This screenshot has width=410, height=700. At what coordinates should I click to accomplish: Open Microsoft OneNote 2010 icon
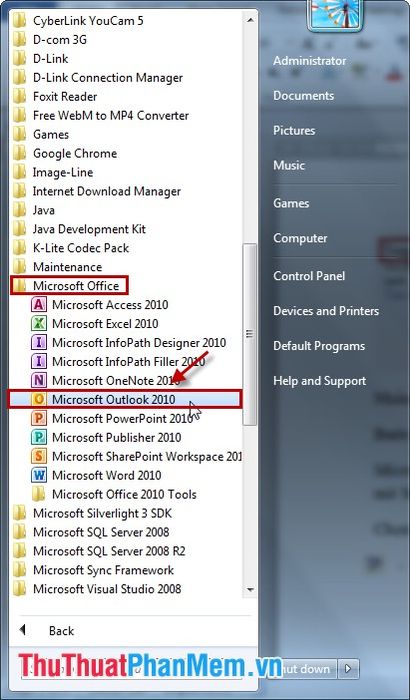[39, 381]
